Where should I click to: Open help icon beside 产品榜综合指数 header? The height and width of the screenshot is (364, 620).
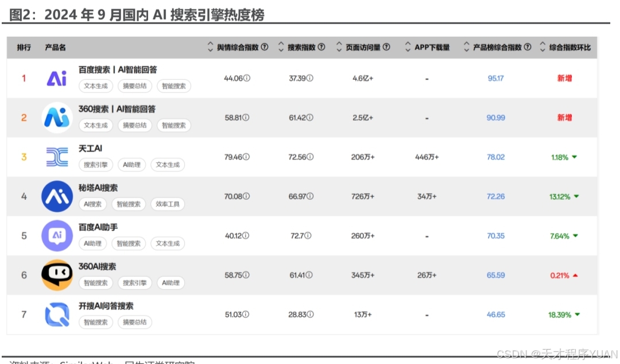point(528,47)
